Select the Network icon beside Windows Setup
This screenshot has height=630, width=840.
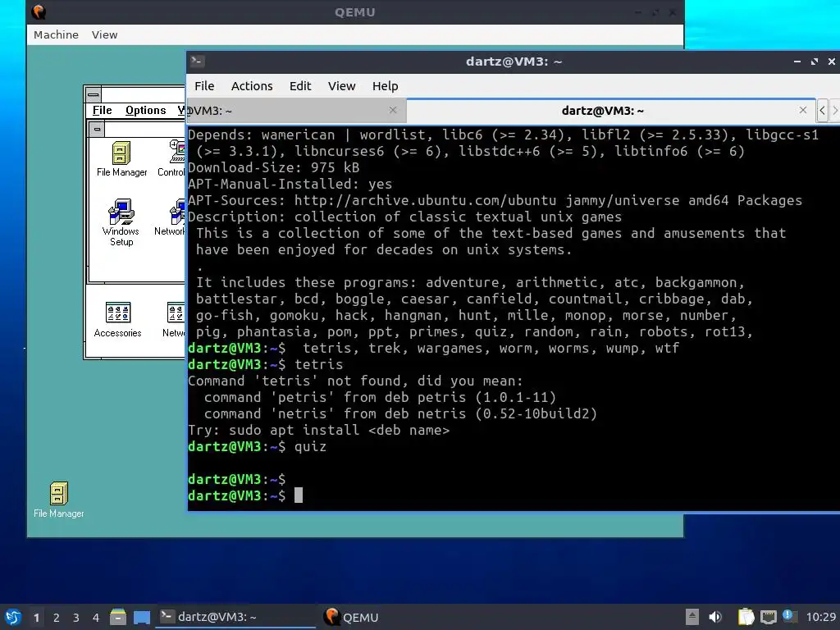[x=171, y=217]
